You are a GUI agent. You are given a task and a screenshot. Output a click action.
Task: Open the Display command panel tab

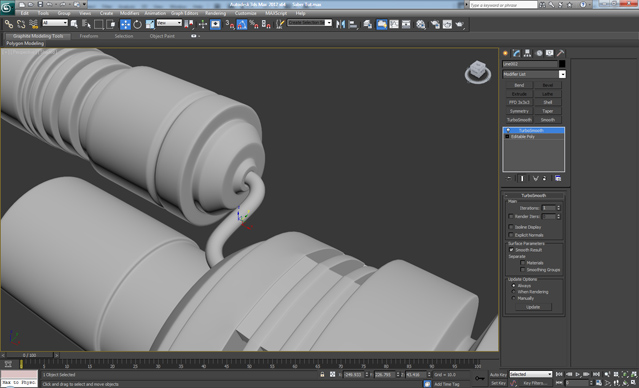coord(550,53)
